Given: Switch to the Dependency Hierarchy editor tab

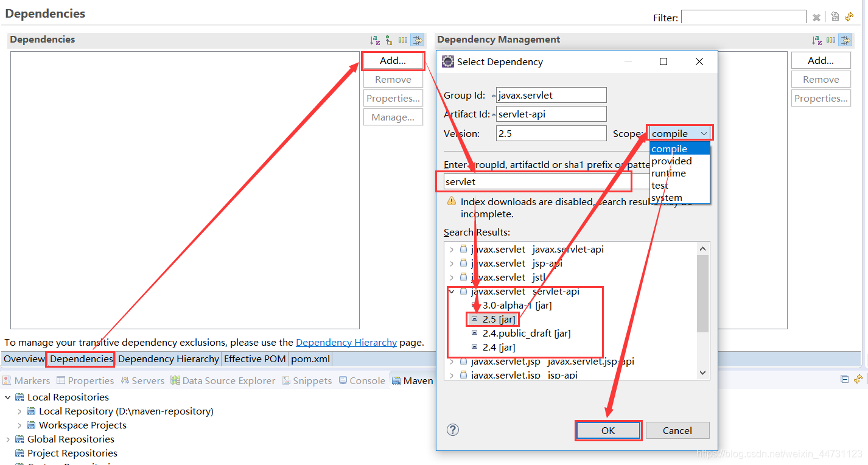Looking at the screenshot, I should point(169,358).
